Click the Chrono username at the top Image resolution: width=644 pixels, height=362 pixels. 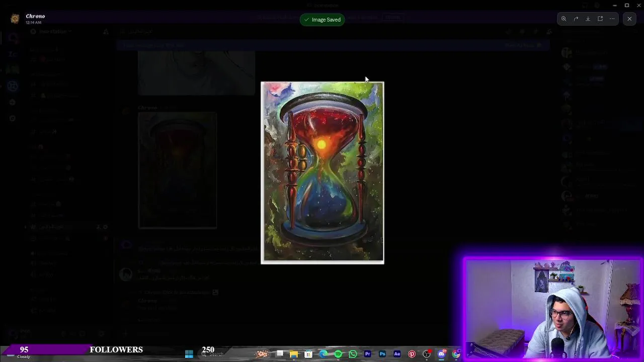pos(35,16)
